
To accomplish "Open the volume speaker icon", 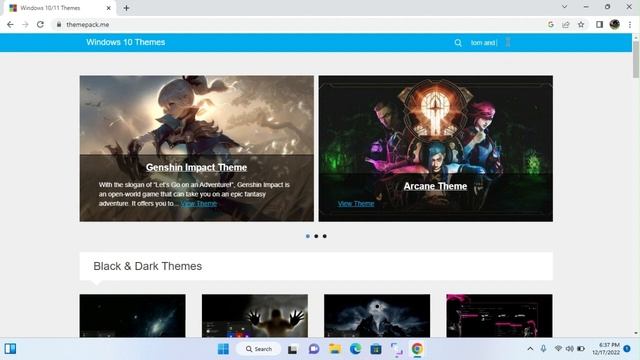I will point(569,349).
